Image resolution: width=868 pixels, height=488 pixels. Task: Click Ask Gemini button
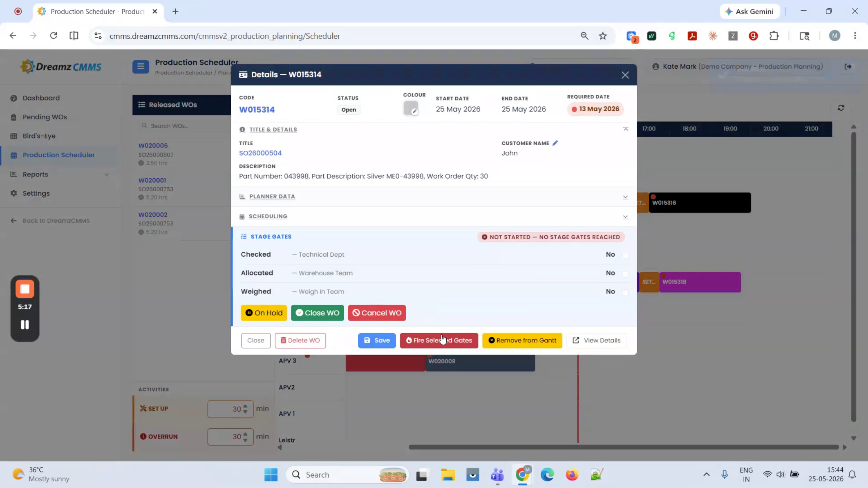click(x=749, y=11)
